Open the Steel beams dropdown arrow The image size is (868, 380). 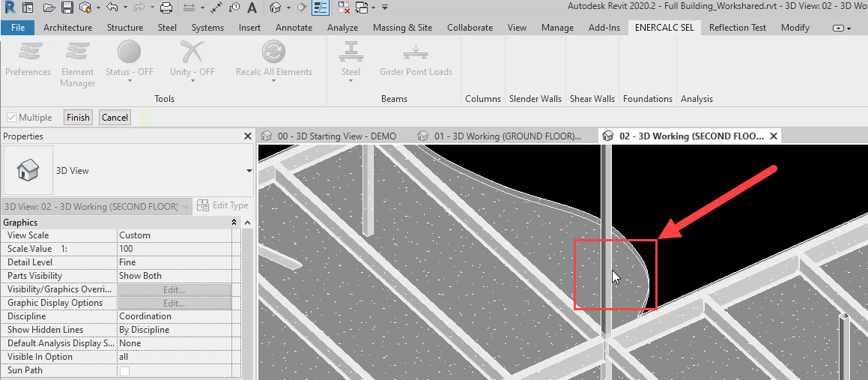click(350, 81)
